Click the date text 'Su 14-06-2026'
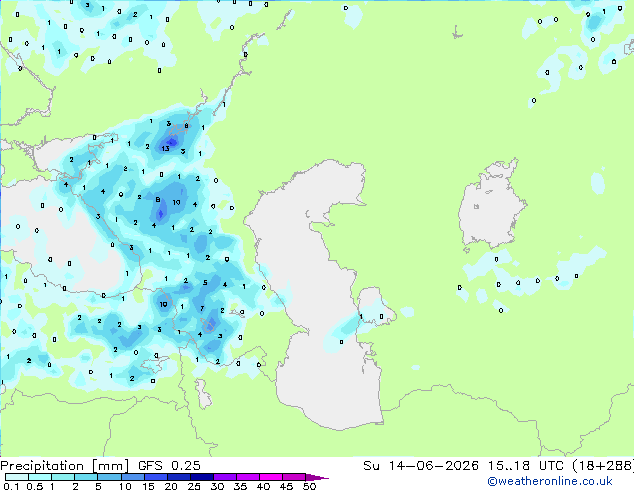The height and width of the screenshot is (490, 634). pos(421,466)
